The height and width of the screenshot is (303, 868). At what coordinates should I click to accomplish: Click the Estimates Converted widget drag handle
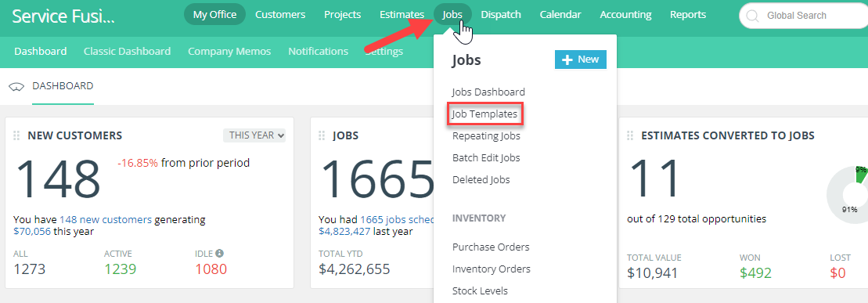tap(630, 135)
